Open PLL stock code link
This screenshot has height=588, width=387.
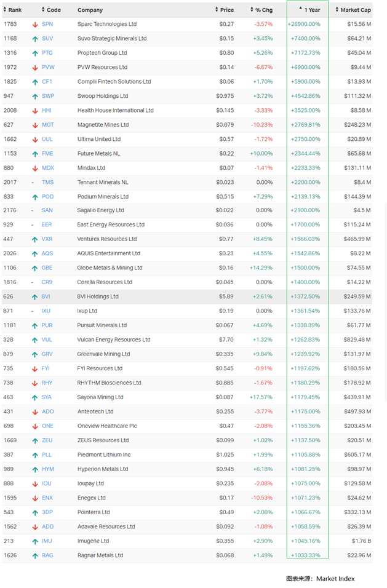[47, 455]
